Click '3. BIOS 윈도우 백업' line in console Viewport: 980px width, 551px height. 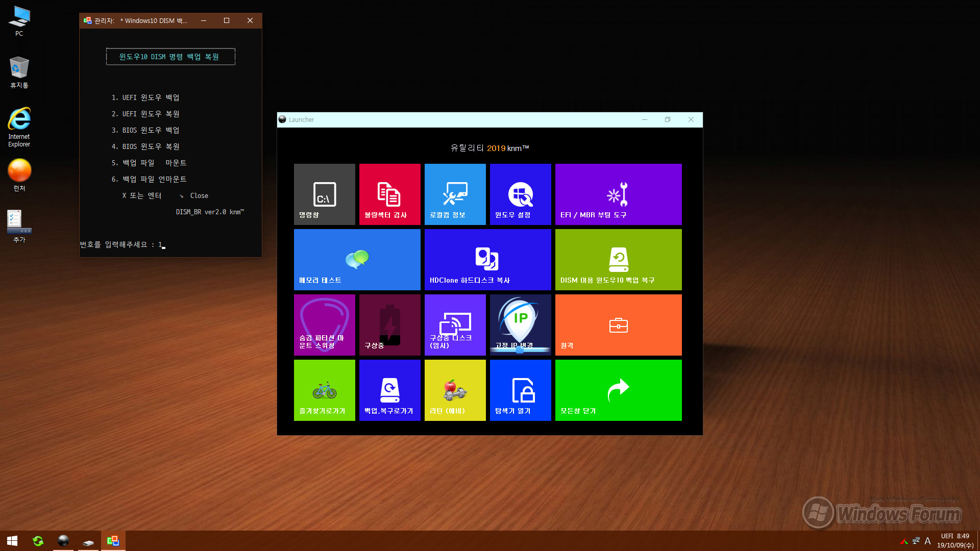(x=145, y=130)
